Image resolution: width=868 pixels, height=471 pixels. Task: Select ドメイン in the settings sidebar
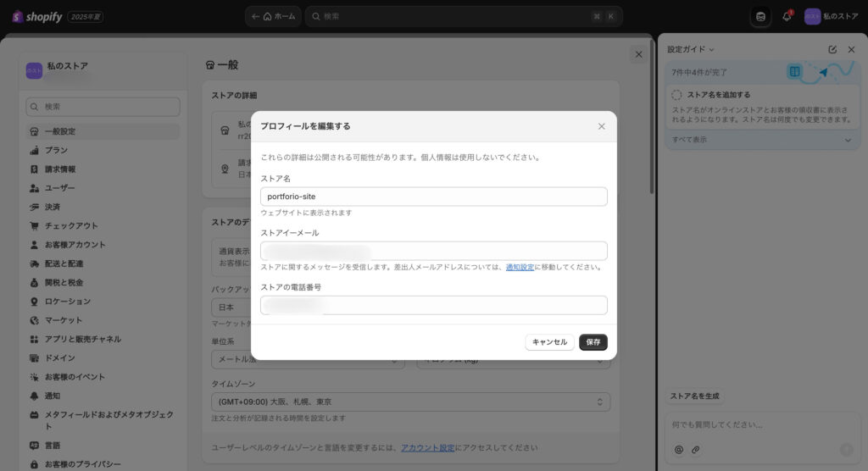(59, 358)
